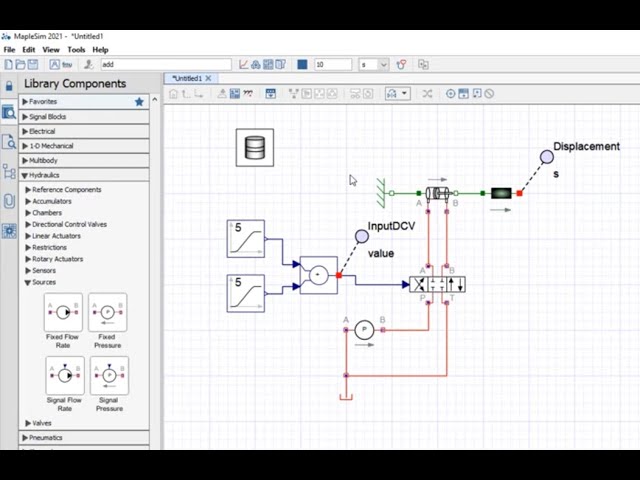Select the hydraulic cylinder component on canvas
This screenshot has height=480, width=640.
tap(437, 193)
